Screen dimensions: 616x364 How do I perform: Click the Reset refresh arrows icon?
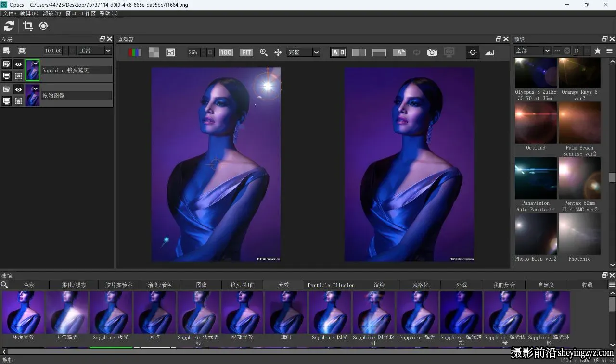[9, 26]
